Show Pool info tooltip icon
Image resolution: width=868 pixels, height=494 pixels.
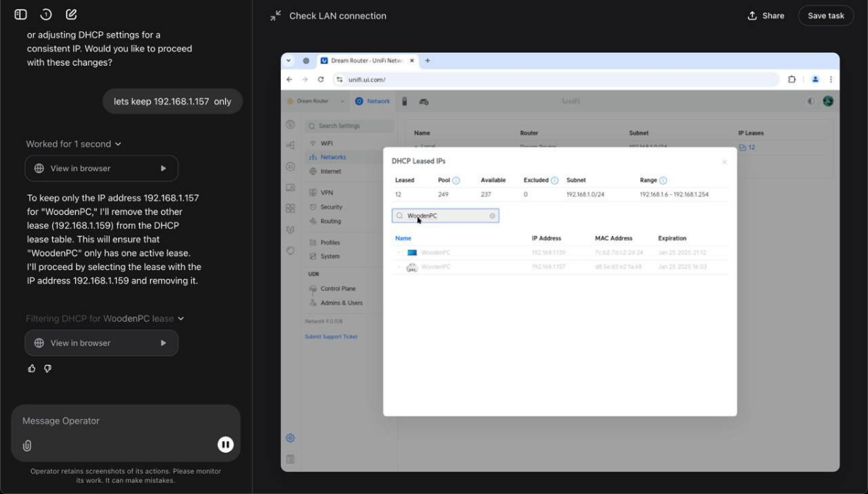pos(456,180)
